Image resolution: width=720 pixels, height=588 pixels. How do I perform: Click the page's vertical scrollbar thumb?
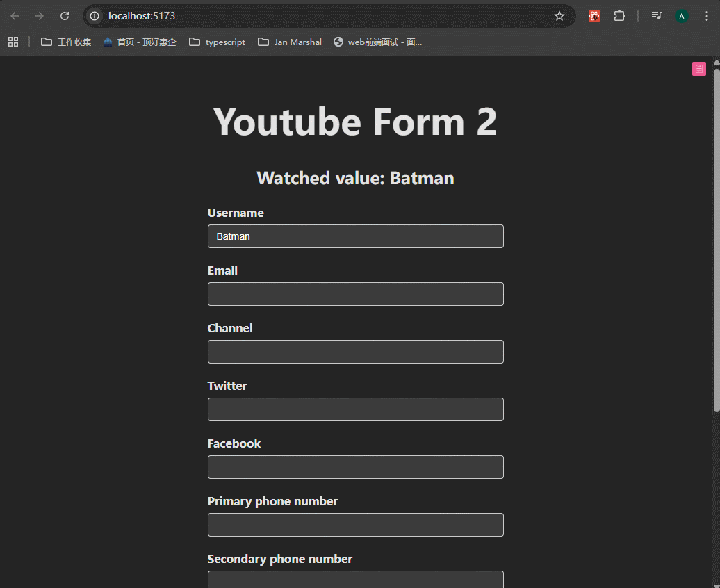(x=717, y=236)
